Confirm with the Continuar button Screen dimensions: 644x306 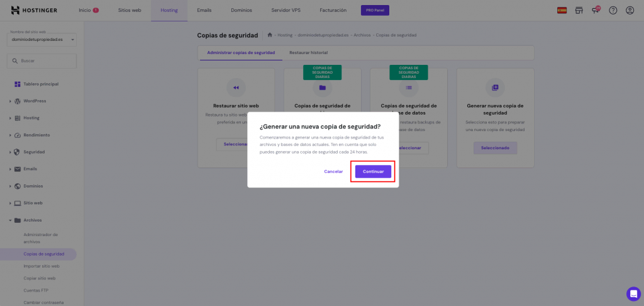point(373,171)
